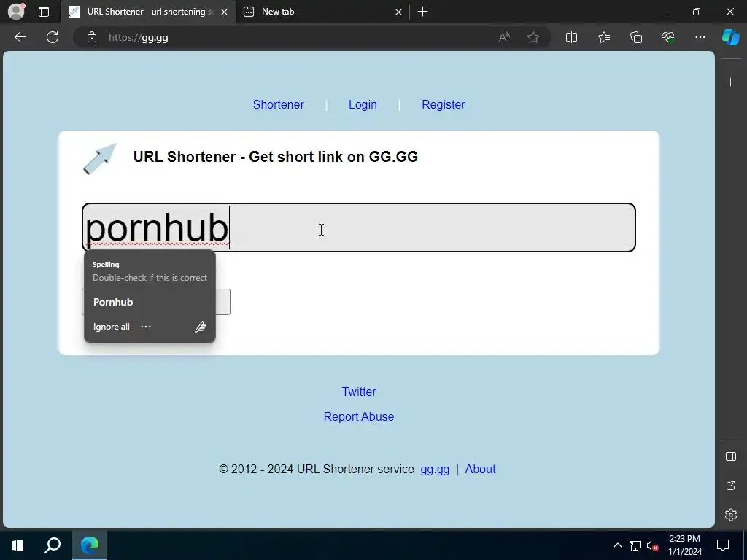Toggle sidebar panel layout icon
The height and width of the screenshot is (560, 747).
(x=730, y=456)
